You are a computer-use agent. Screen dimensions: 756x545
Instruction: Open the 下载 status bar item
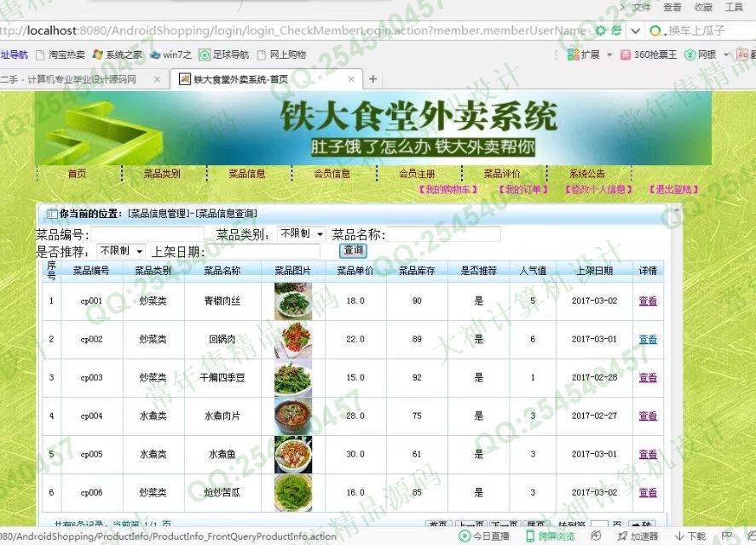tap(690, 536)
